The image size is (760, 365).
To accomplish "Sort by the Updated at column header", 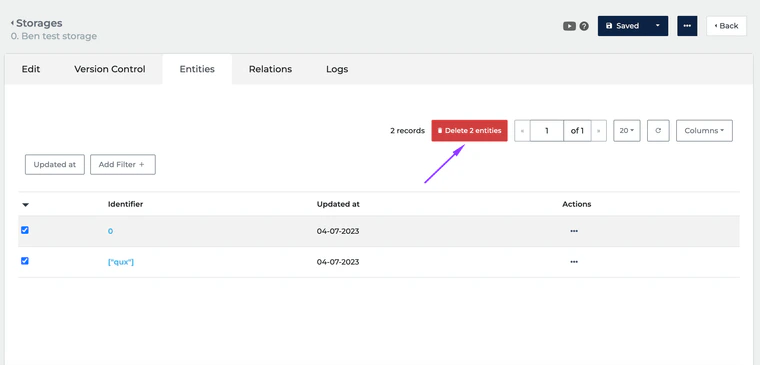I will pyautogui.click(x=338, y=204).
